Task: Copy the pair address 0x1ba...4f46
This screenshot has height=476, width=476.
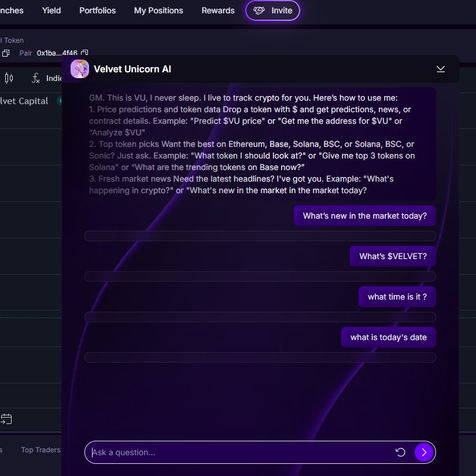Action: 85,53
